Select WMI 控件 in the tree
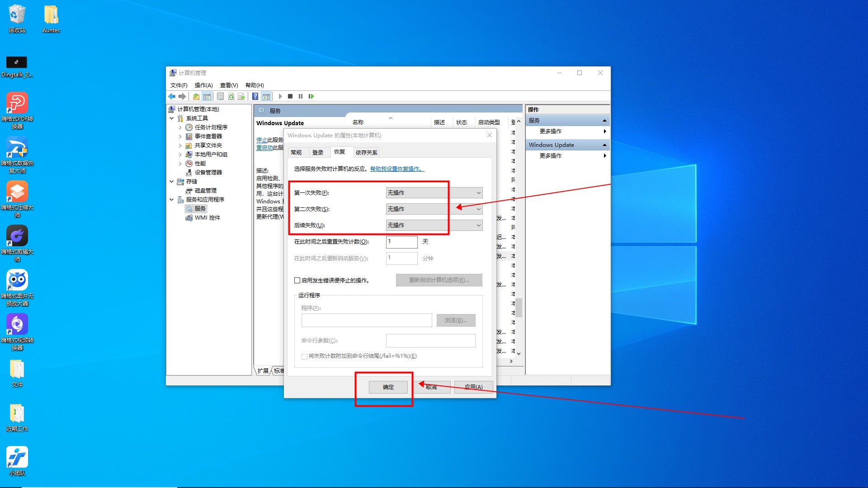Image resolution: width=868 pixels, height=488 pixels. [x=208, y=218]
